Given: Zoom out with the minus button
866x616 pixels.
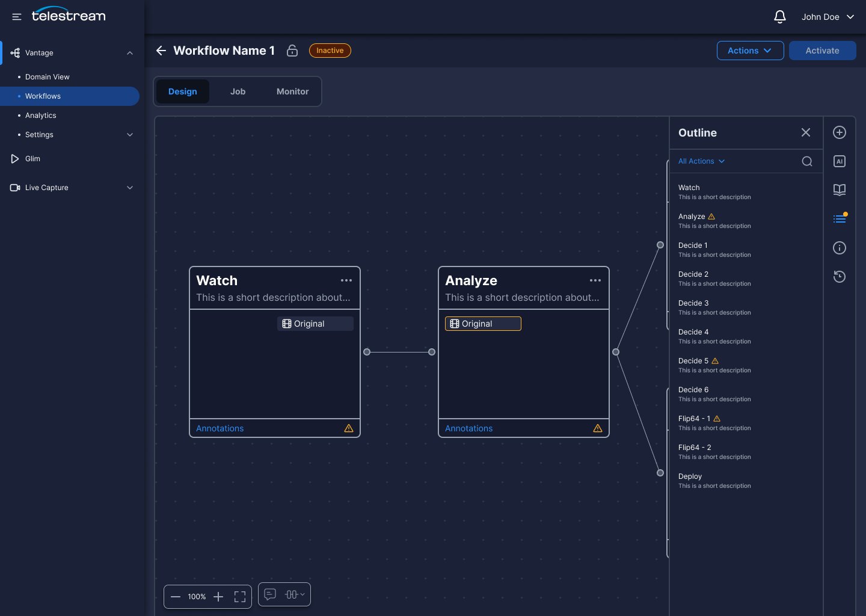Looking at the screenshot, I should 176,597.
